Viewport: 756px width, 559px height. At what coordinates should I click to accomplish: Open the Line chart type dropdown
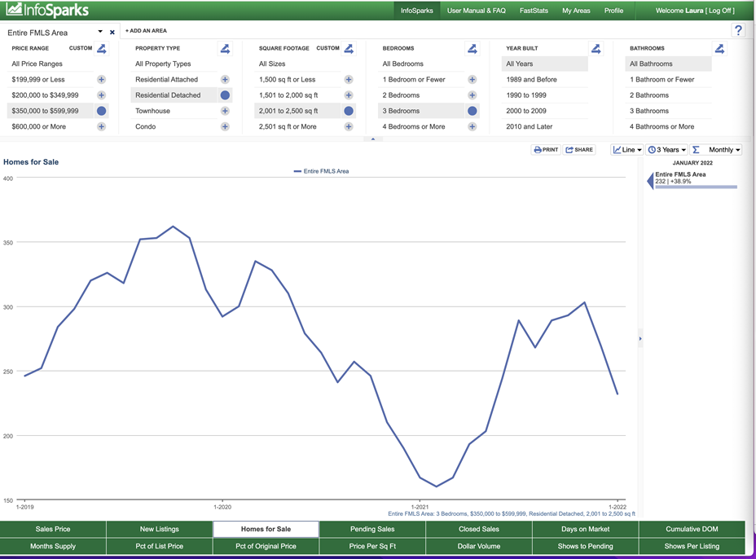pos(627,150)
